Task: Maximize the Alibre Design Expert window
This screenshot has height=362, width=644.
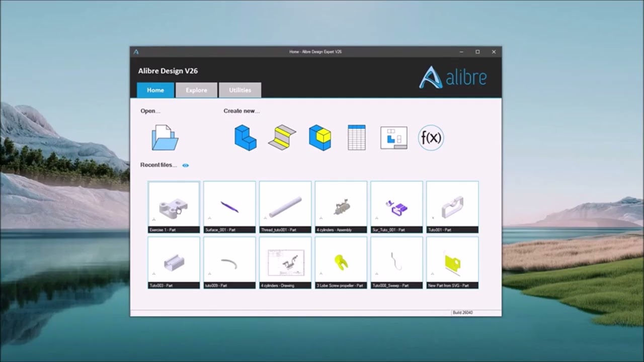Action: pyautogui.click(x=477, y=51)
